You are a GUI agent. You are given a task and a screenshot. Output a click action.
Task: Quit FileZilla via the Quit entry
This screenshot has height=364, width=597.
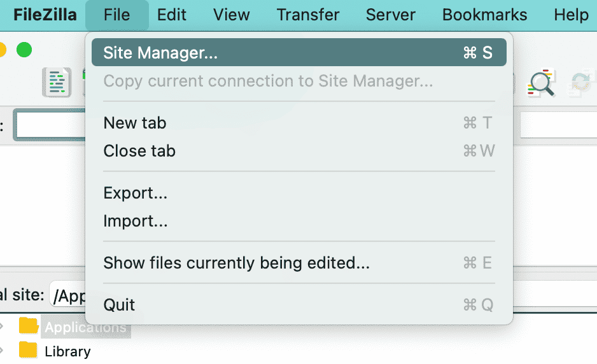(299, 305)
